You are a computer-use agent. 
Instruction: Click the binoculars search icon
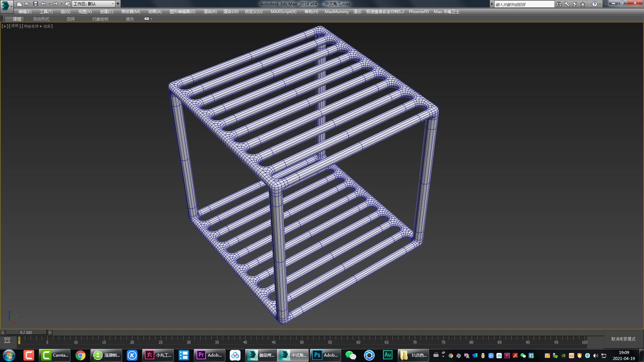(558, 4)
